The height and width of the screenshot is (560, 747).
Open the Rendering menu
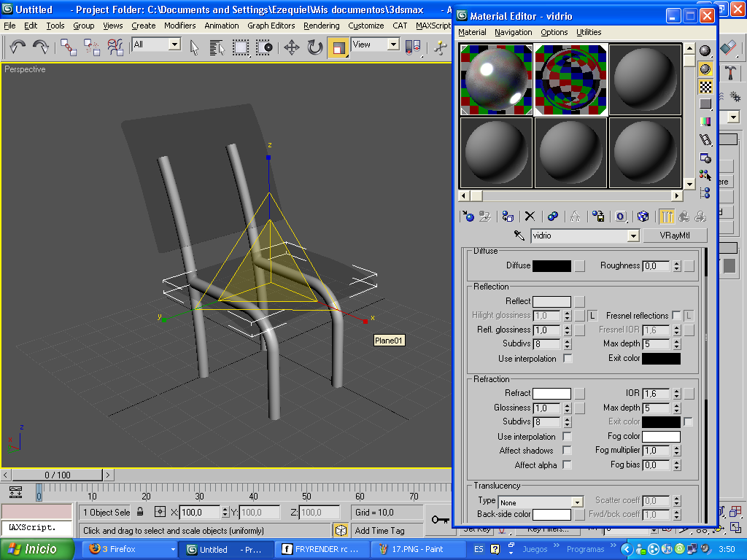point(322,26)
